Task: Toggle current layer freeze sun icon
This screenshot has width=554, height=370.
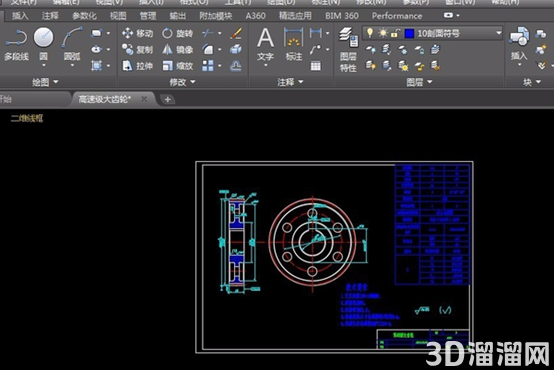Action: click(x=383, y=33)
